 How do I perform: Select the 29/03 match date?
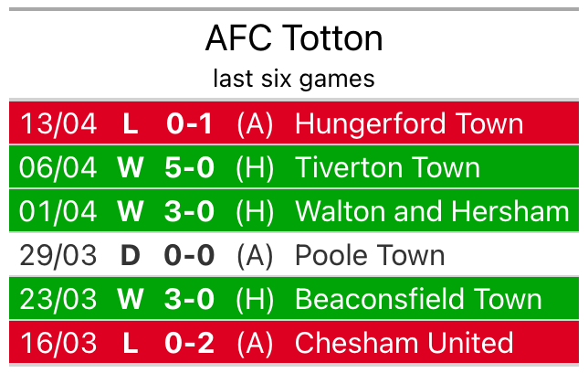pyautogui.click(x=58, y=255)
